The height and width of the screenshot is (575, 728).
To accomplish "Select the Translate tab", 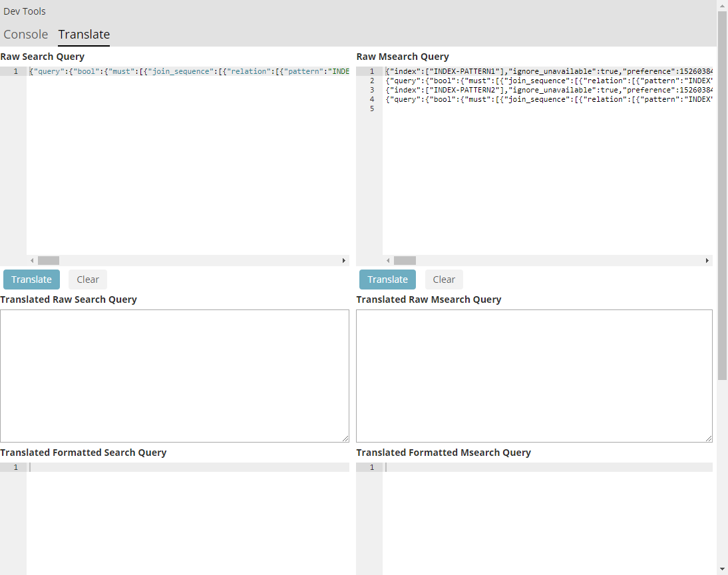I will (x=83, y=34).
